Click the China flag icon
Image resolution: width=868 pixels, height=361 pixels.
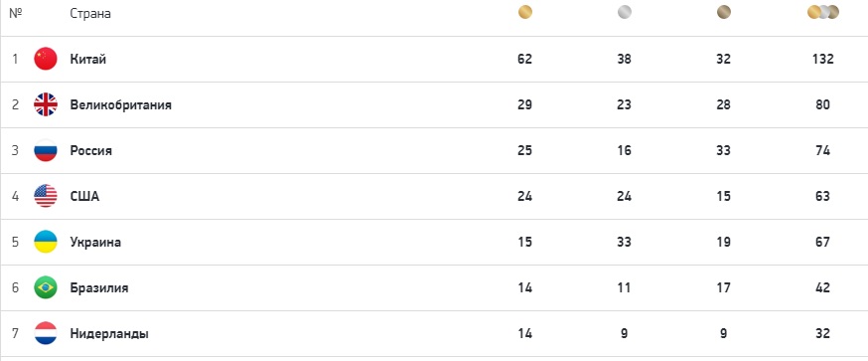point(46,59)
